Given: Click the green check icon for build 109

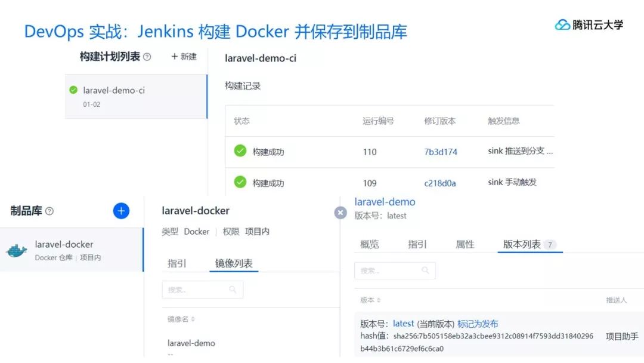Looking at the screenshot, I should point(240,181).
